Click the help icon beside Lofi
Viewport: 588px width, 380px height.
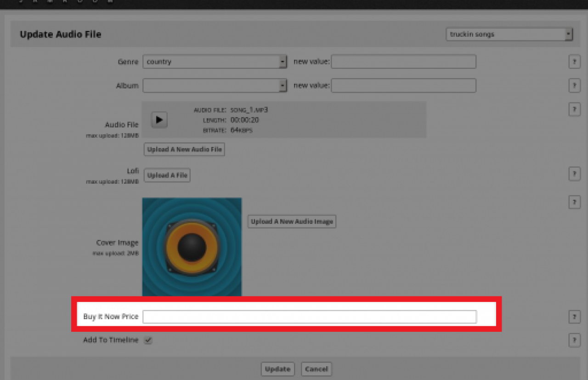[x=574, y=174]
